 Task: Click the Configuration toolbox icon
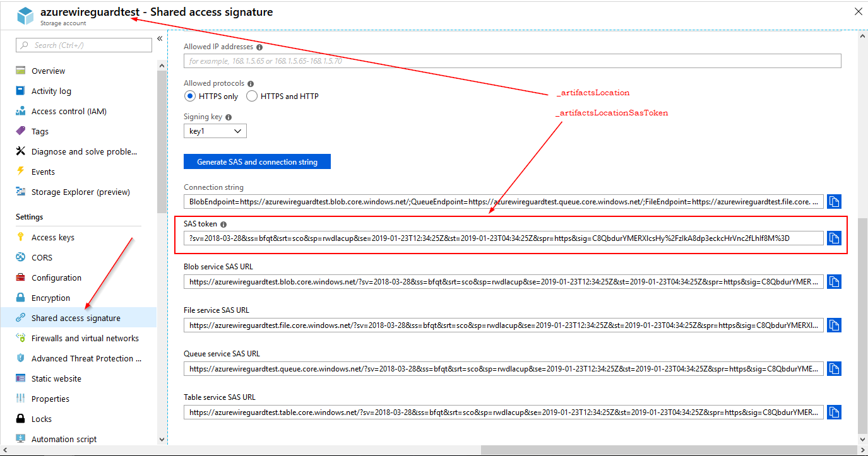pos(20,278)
